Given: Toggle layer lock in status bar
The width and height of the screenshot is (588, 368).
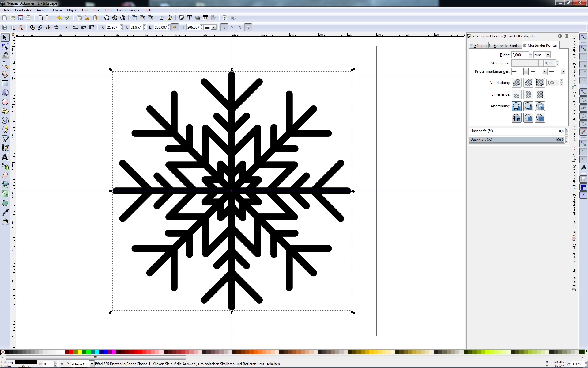Looking at the screenshot, I should tap(68, 364).
